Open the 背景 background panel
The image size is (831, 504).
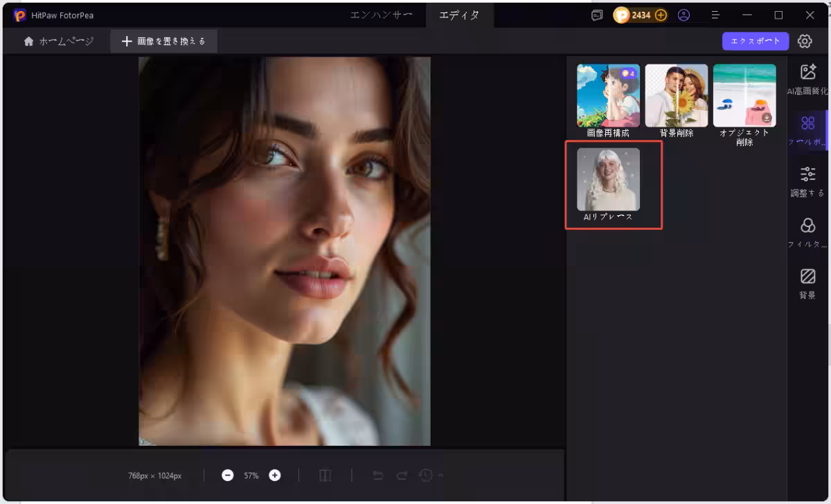(807, 282)
